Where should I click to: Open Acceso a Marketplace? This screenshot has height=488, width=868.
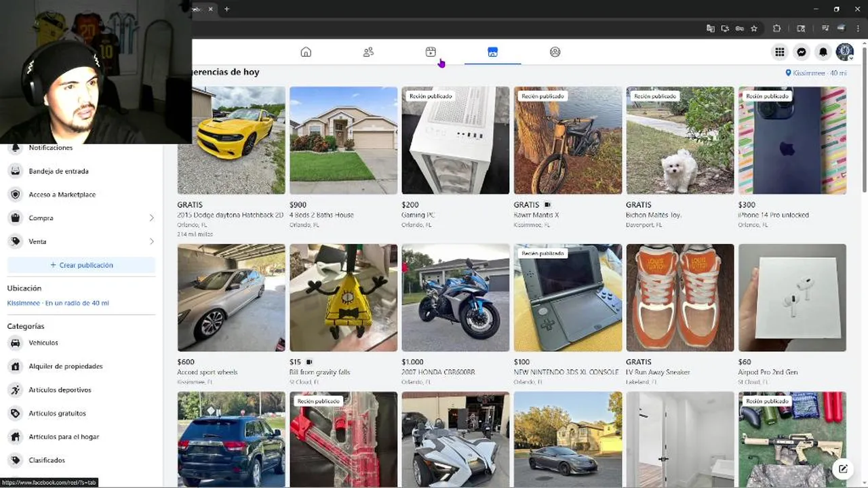(x=81, y=195)
